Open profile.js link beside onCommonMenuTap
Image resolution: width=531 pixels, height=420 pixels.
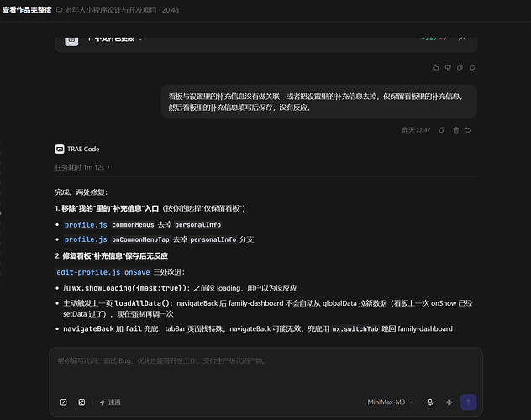coord(86,239)
